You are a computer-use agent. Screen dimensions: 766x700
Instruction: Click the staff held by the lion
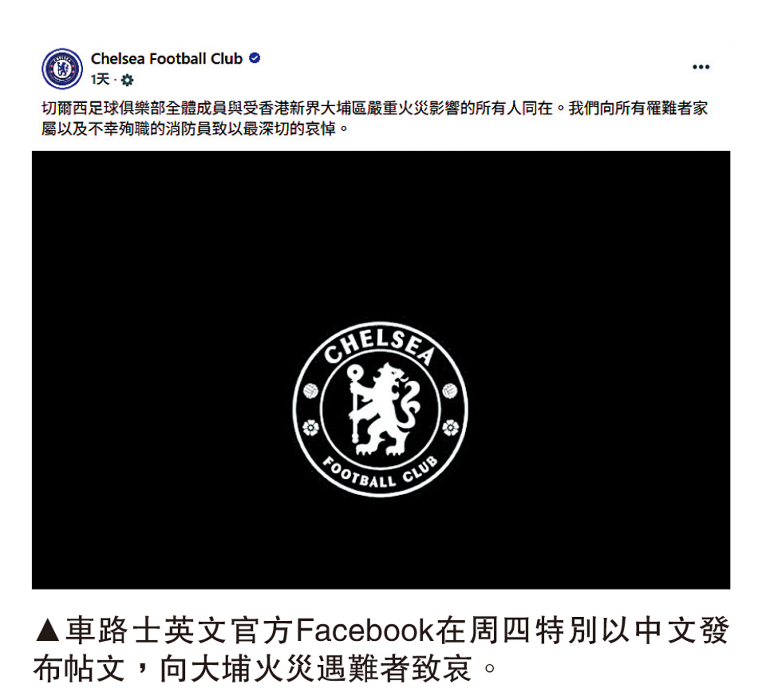[353, 404]
